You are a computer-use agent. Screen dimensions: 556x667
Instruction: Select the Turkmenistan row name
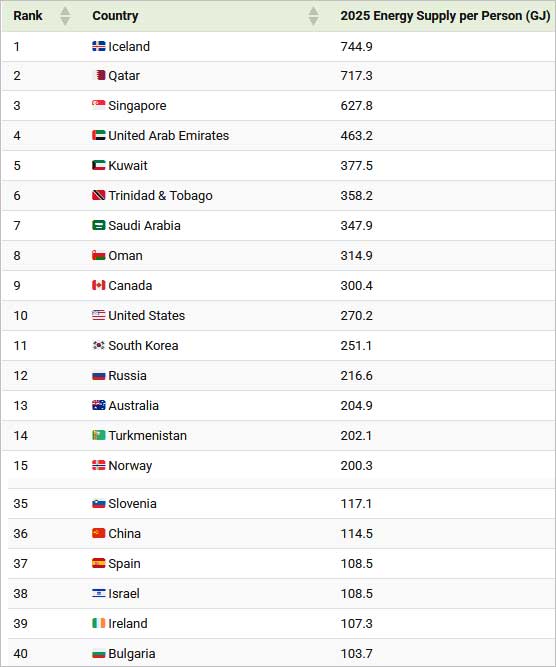[148, 435]
